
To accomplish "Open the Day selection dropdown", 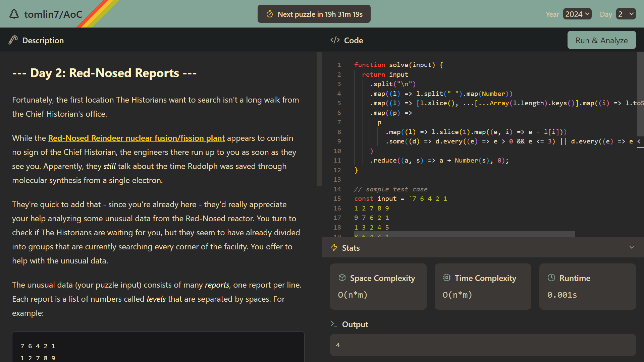I will 626,14.
